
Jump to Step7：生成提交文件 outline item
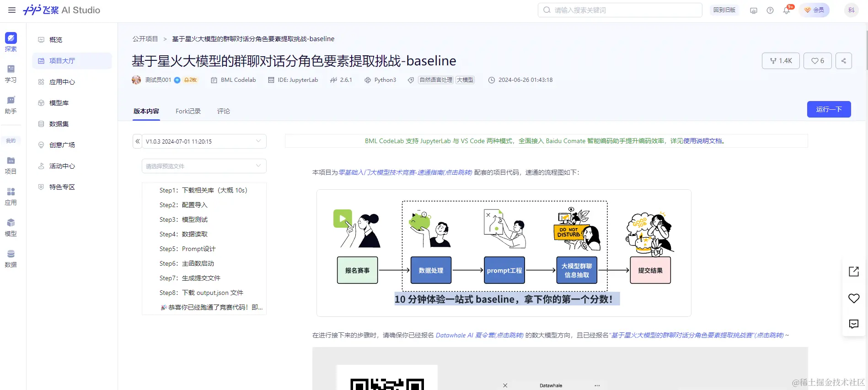pos(190,278)
